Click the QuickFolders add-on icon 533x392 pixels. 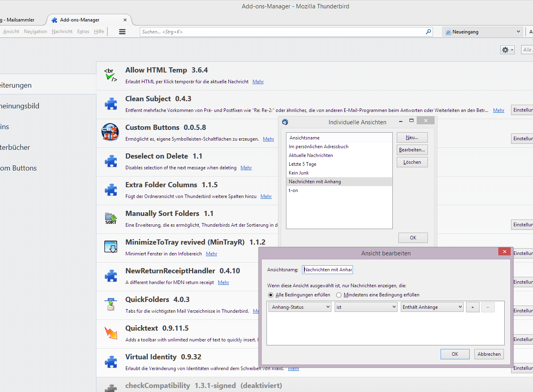[x=111, y=304]
